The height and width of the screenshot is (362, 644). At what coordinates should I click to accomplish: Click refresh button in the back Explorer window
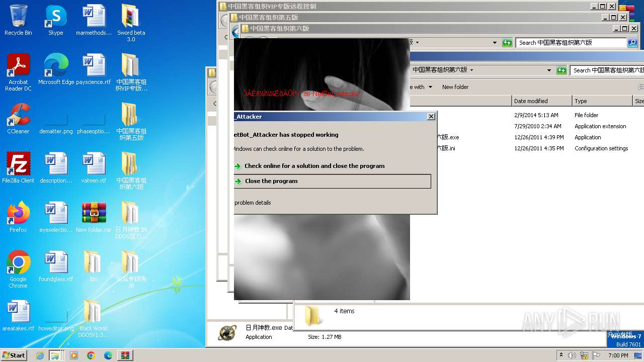coord(507,43)
